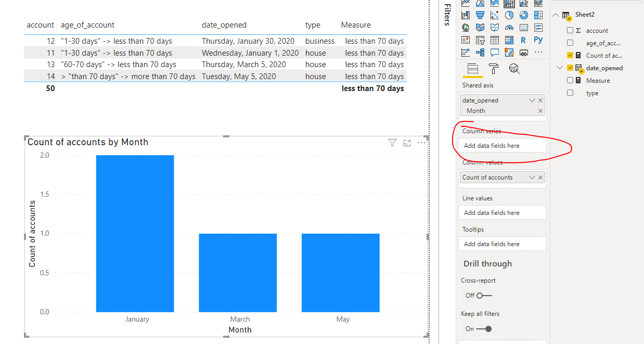Click the 'business' type cell
This screenshot has height=344, width=644.
(320, 41)
